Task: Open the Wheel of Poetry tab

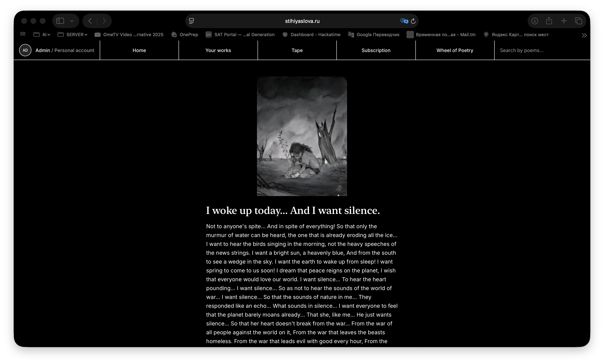Action: tap(455, 50)
